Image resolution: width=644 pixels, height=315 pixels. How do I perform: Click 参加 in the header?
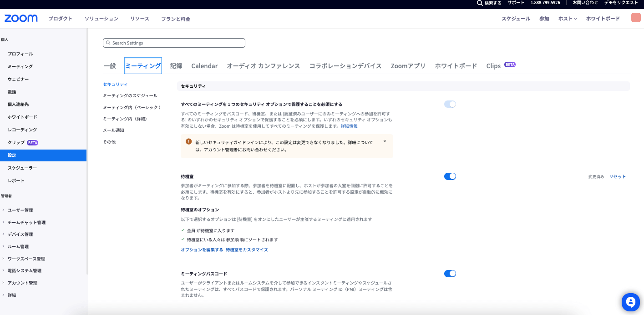point(544,19)
